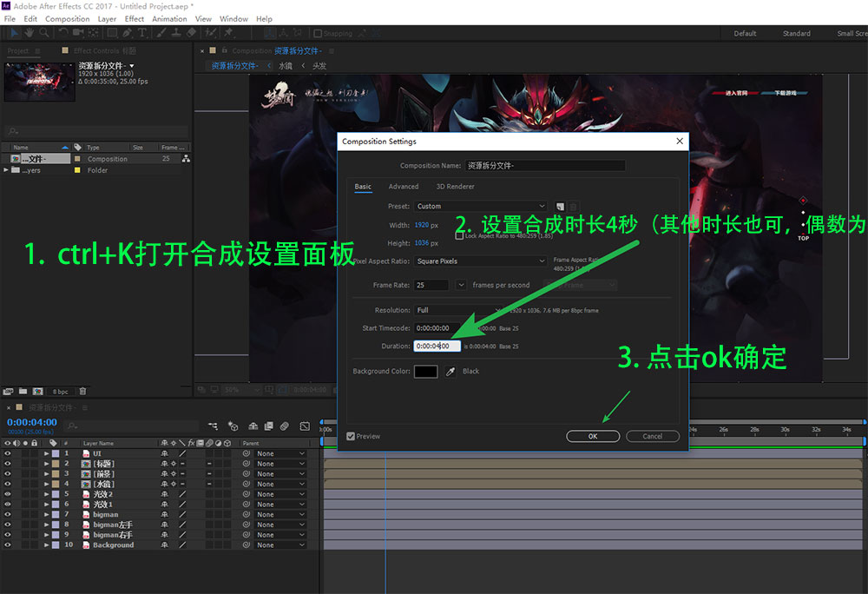The width and height of the screenshot is (868, 594).
Task: Click the delete trash icon in Project panel
Action: pos(82,391)
